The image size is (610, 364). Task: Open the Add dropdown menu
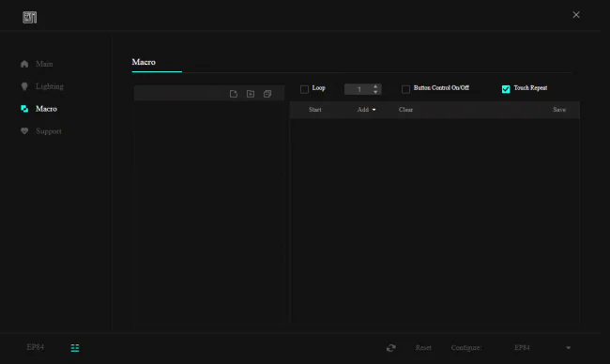coord(366,110)
